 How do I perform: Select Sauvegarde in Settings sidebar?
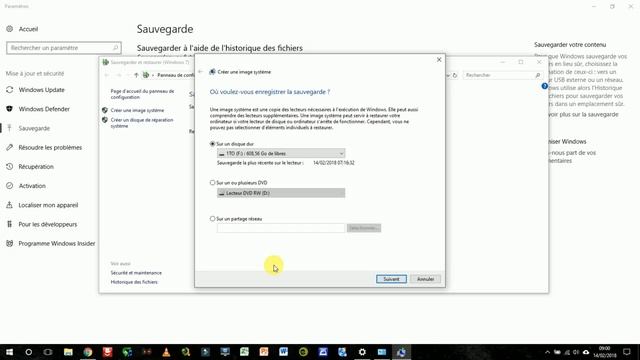click(34, 128)
